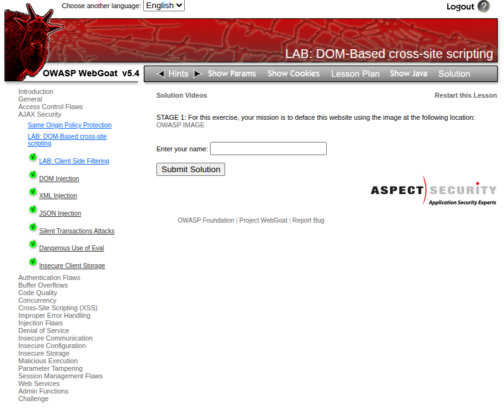This screenshot has height=420, width=504.
Task: Click green checkmark beside LAB: Client Side Filtering
Action: [x=33, y=157]
